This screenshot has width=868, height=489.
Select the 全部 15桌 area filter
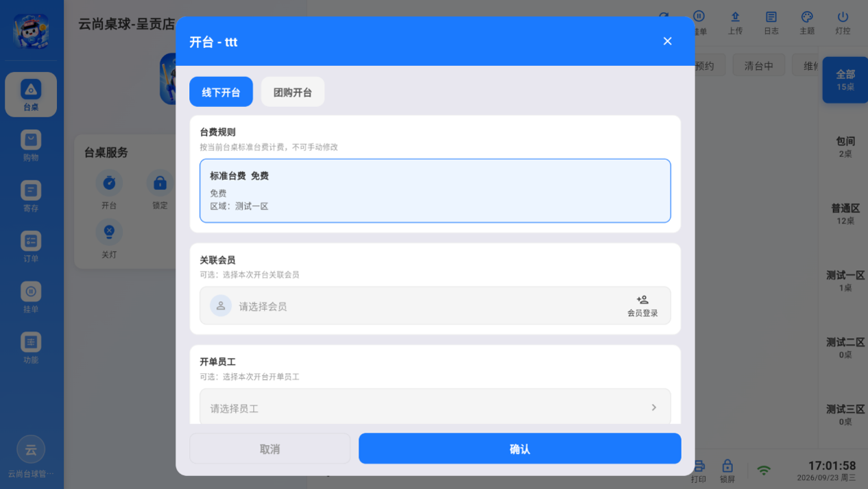pyautogui.click(x=845, y=80)
